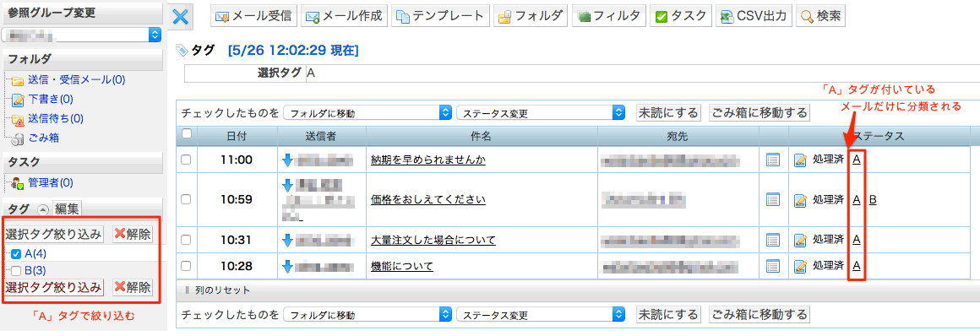Click the blue X close icon
Screen dimensions: 980x336
[181, 16]
